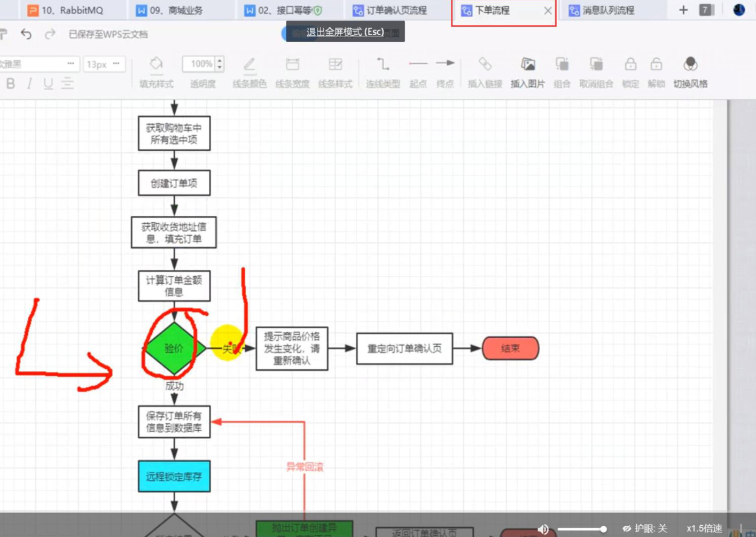756x537 pixels.
Task: Click the Insert Link (插入链接) icon
Action: (x=485, y=65)
